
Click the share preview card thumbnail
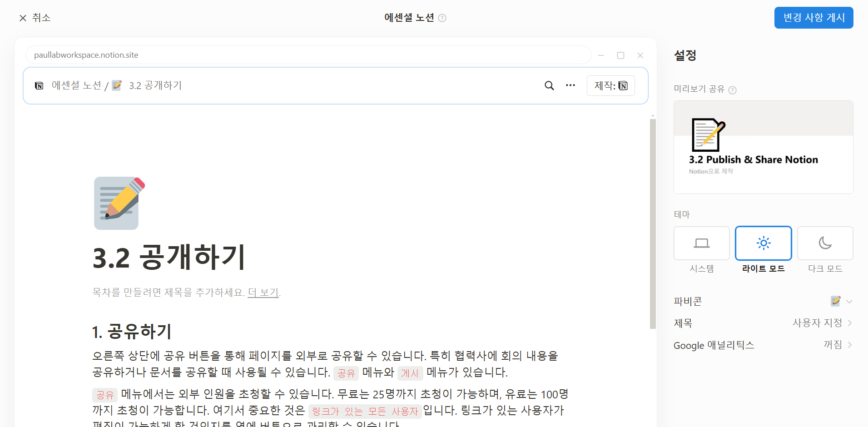click(x=764, y=147)
